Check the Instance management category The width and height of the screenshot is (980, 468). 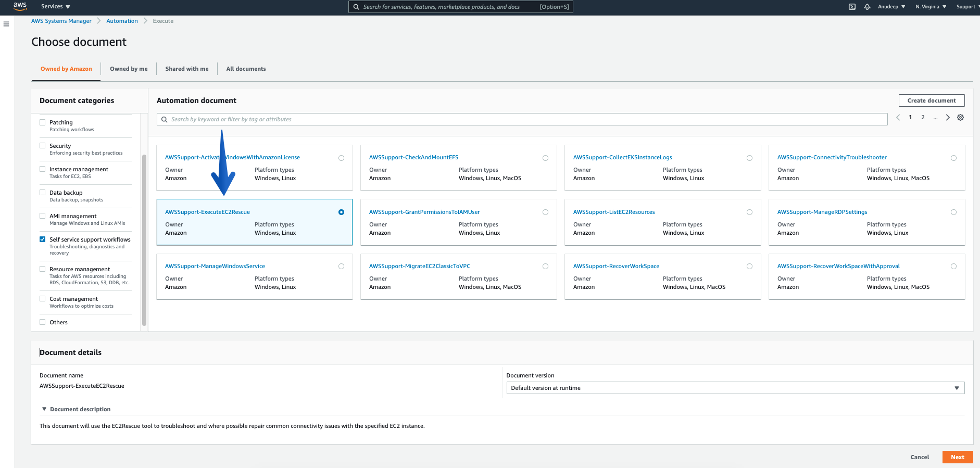(x=43, y=169)
